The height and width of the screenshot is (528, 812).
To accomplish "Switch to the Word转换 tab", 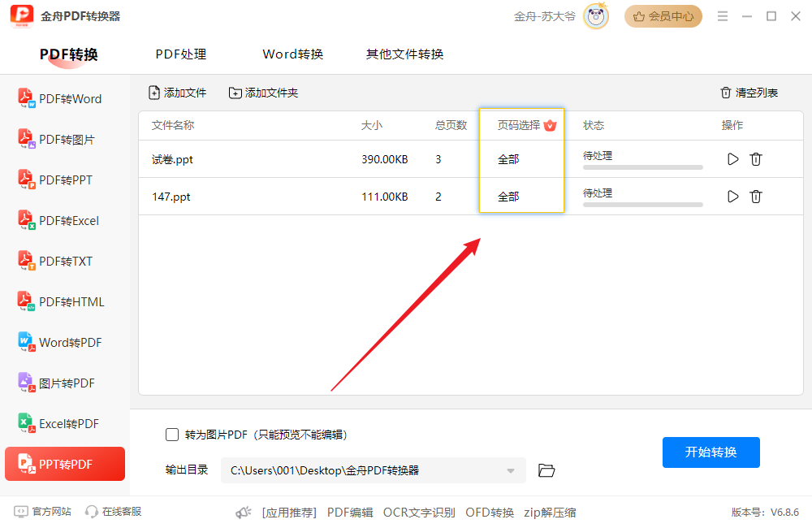I will (292, 54).
